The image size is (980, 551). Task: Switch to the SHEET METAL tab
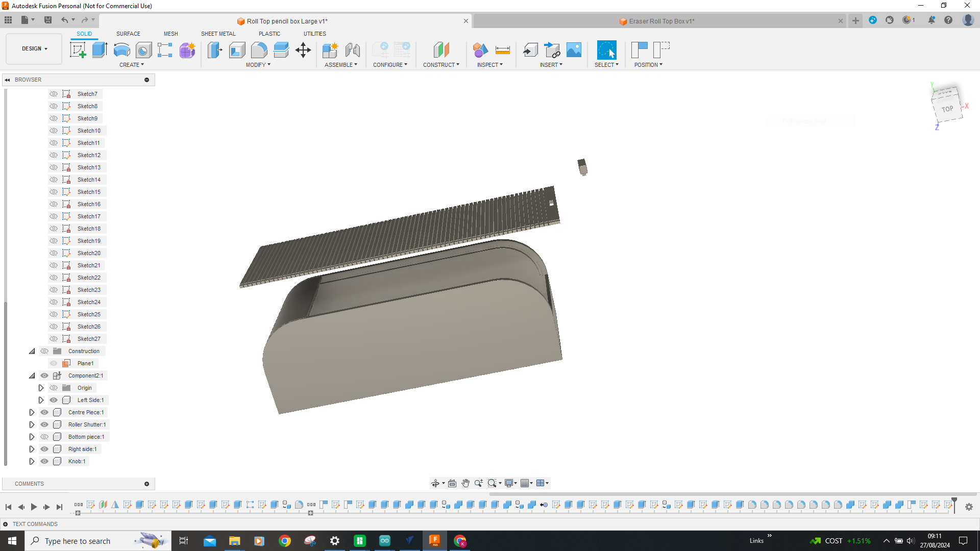coord(218,34)
